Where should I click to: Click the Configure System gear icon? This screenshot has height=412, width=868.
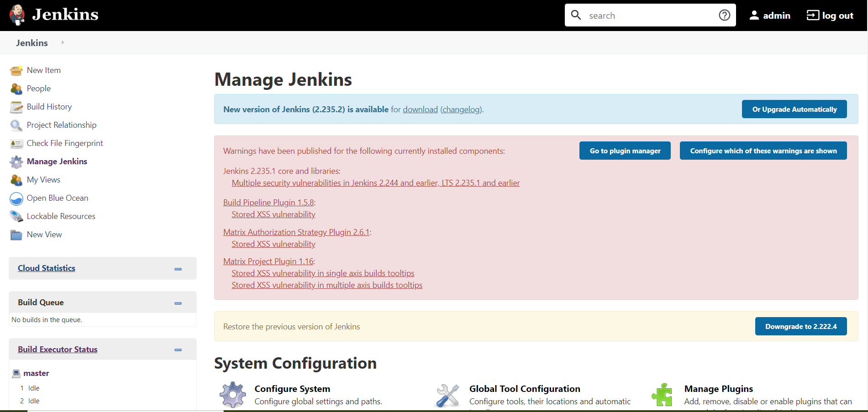click(233, 395)
